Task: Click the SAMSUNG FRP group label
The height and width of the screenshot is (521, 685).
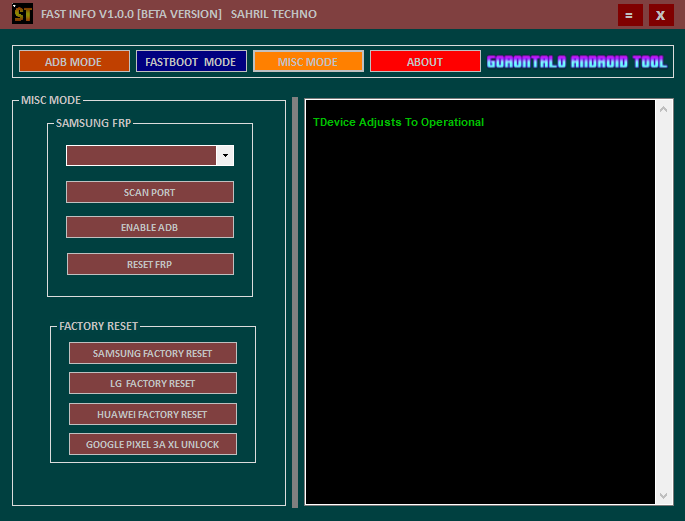Action: coord(93,123)
